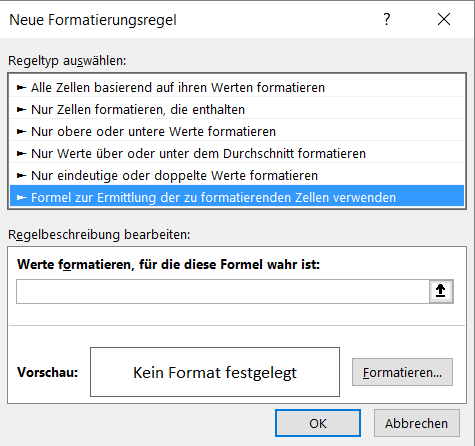Screen dimensions: 475x446
Task: Click the 'Neue Formatierungsregel' title bar
Action: coord(93,20)
